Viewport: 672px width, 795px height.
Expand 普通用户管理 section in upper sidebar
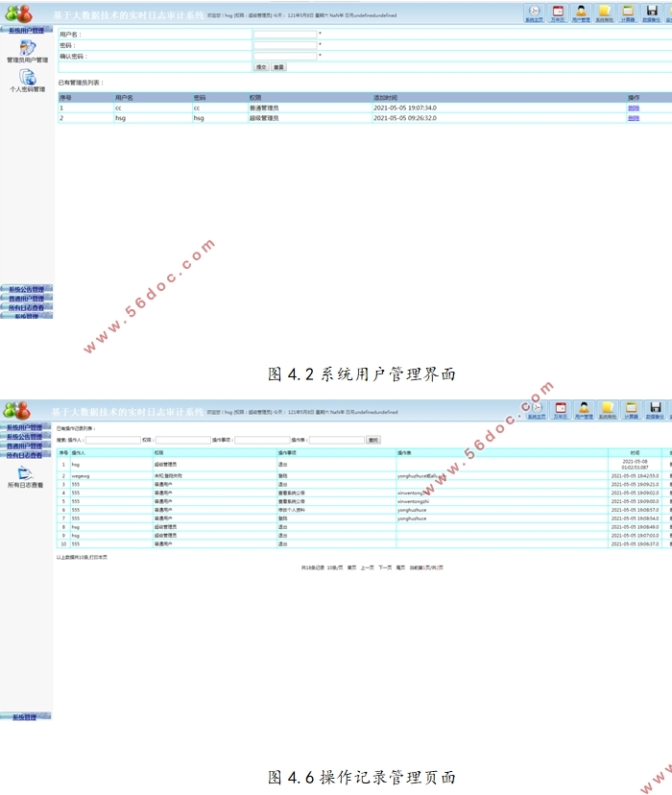26,299
